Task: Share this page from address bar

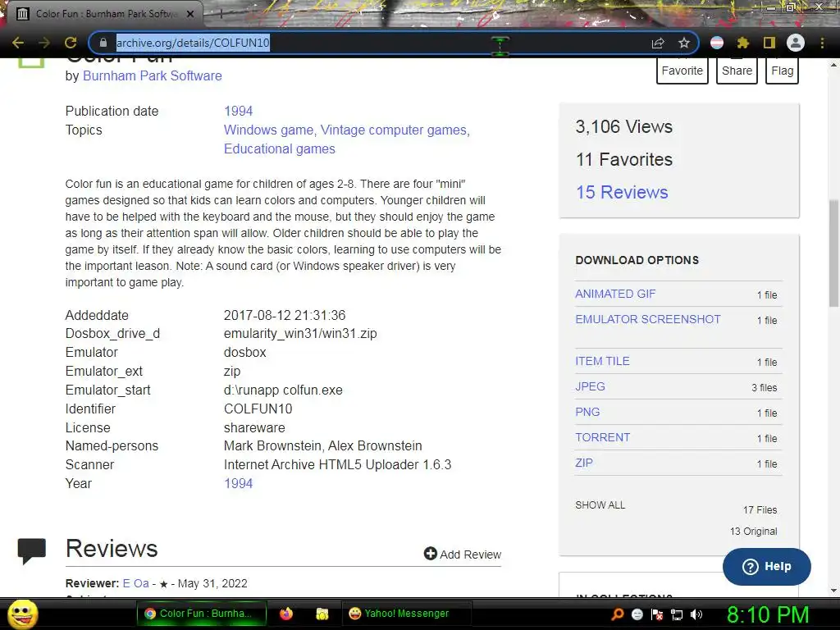Action: [658, 43]
